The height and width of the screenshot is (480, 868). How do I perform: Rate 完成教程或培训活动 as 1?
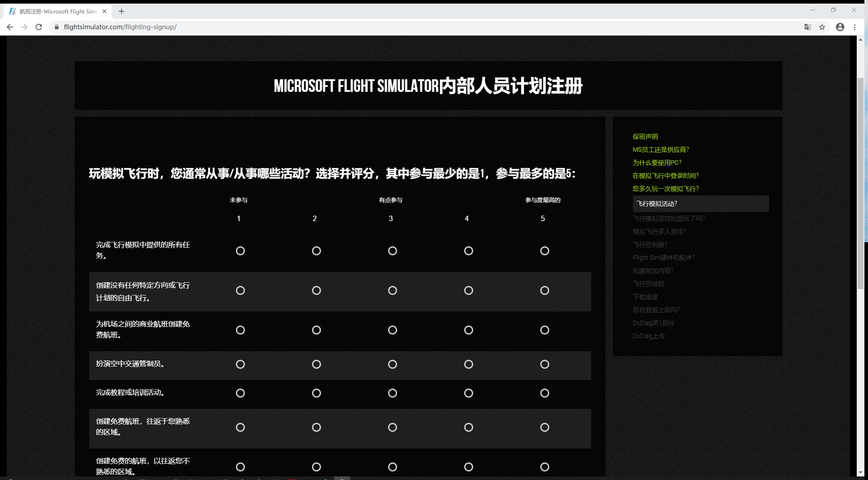coord(240,393)
